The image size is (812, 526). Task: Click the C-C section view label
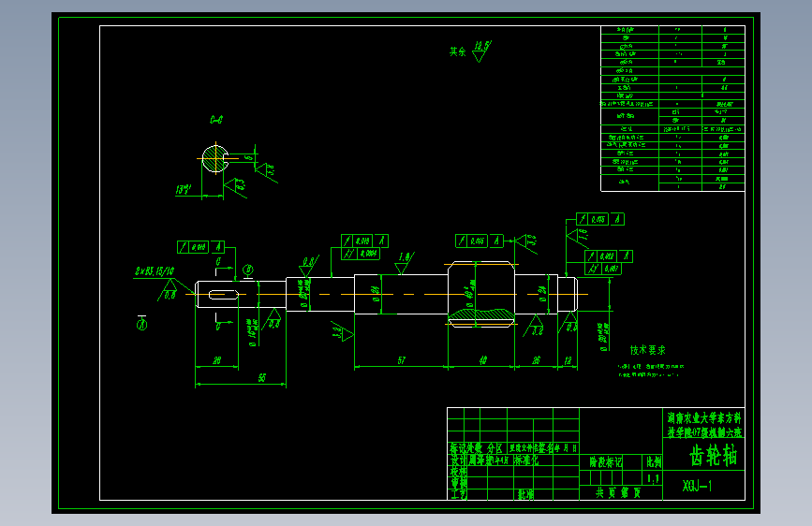[216, 120]
